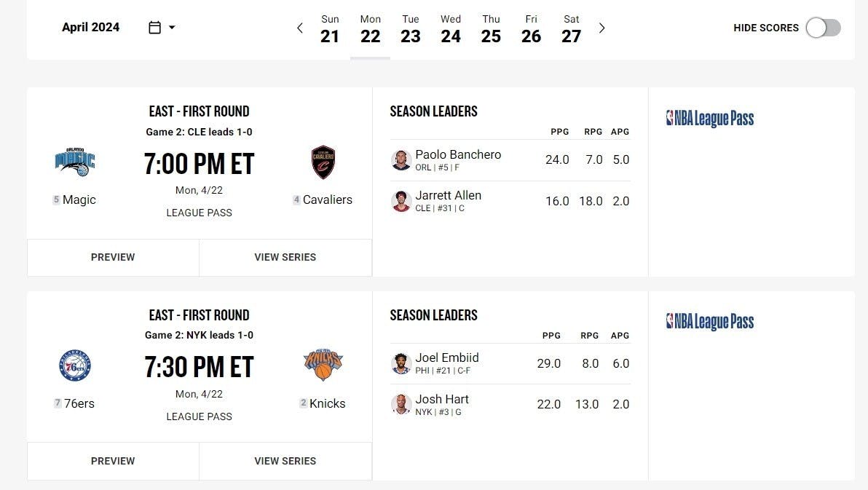
Task: Go to previous week with left chevron
Action: [299, 28]
